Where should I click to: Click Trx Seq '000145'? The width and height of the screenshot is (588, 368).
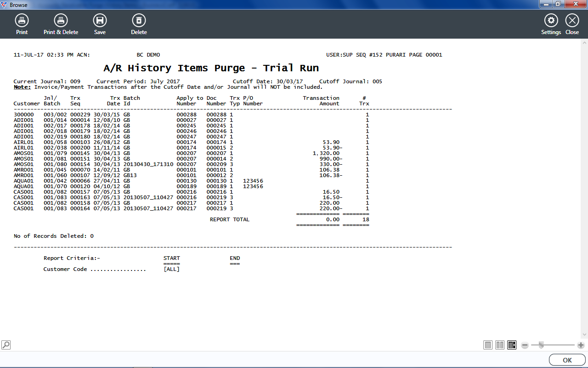point(80,153)
